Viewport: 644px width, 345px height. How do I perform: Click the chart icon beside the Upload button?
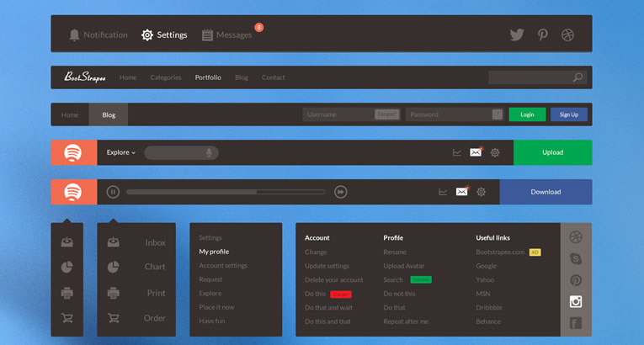(456, 152)
